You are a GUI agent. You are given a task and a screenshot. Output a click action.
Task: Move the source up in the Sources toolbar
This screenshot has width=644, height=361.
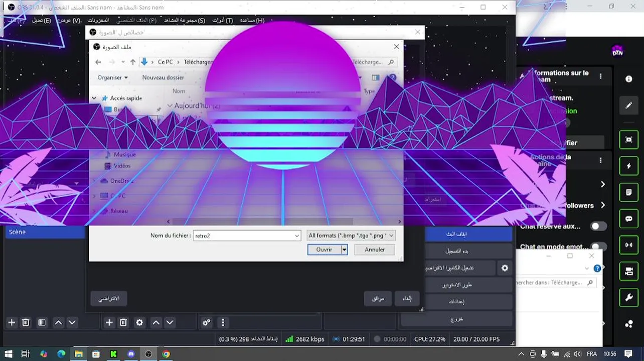[x=156, y=322]
